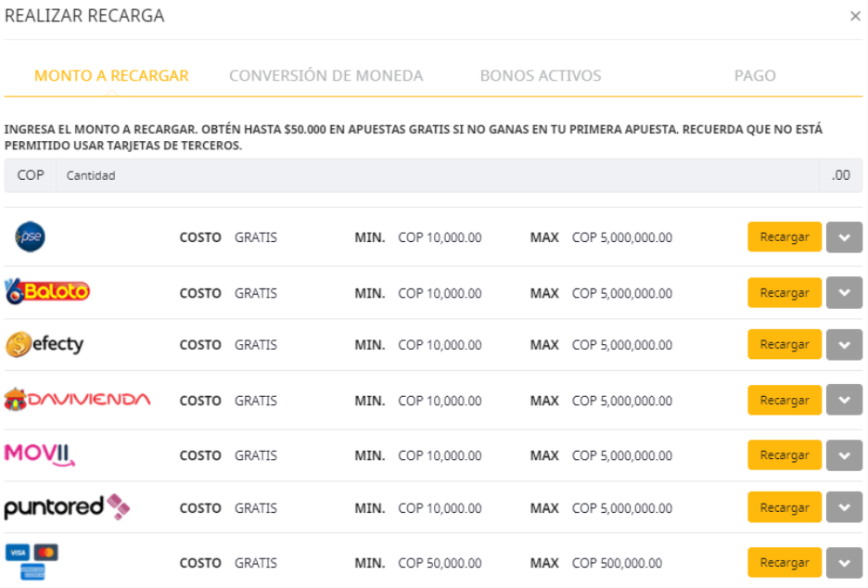Click the COP 50,000.00 minimum value
Viewport: 868px width, 588px height.
(440, 563)
